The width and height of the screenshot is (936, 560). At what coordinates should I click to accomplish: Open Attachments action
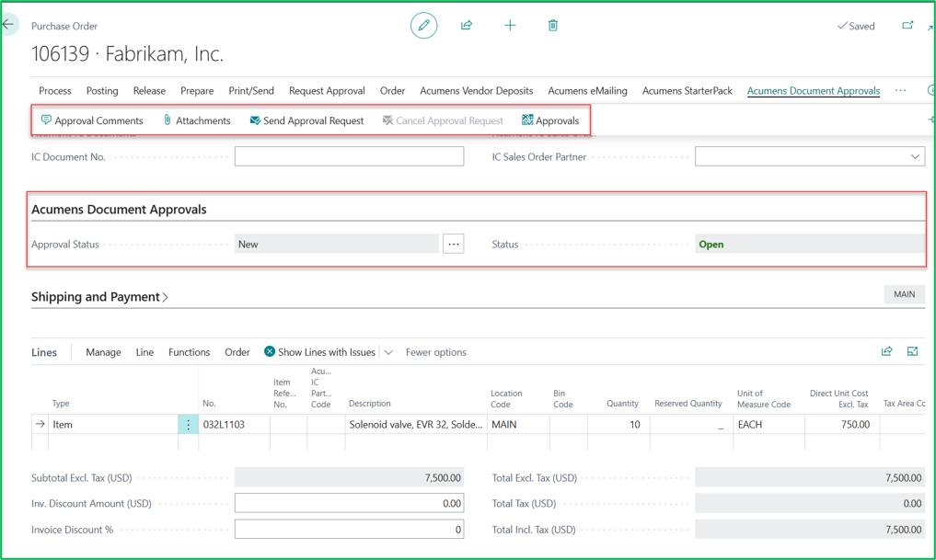(197, 120)
